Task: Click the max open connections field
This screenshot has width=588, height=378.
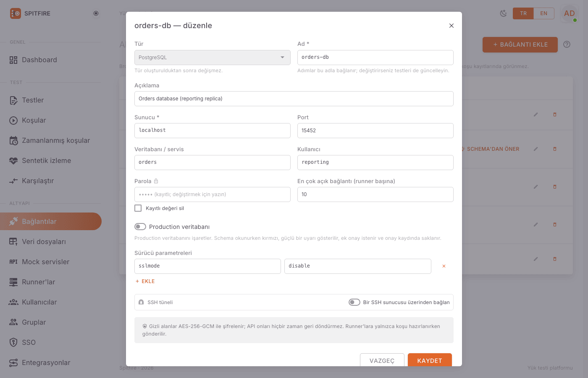Action: point(375,194)
